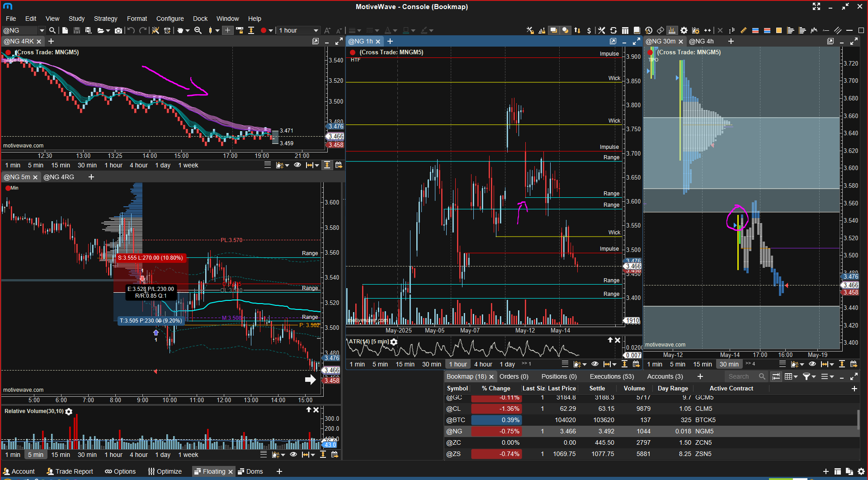
Task: Switch to the Executions (53) tab
Action: click(x=612, y=376)
